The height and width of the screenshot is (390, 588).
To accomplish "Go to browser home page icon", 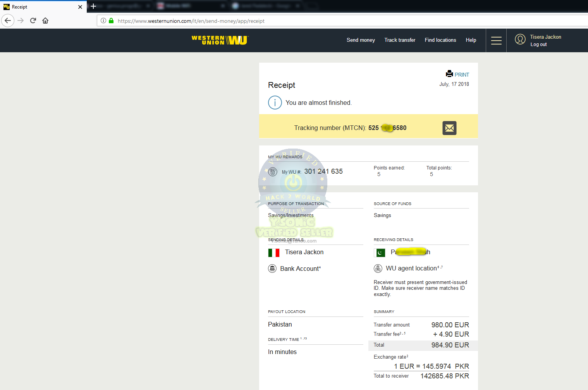I will coord(45,21).
